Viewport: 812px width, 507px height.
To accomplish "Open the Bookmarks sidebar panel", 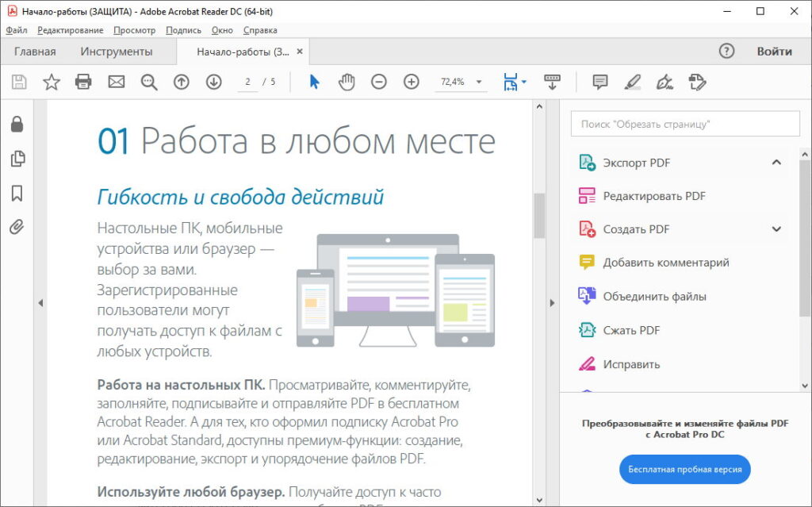I will click(x=17, y=194).
